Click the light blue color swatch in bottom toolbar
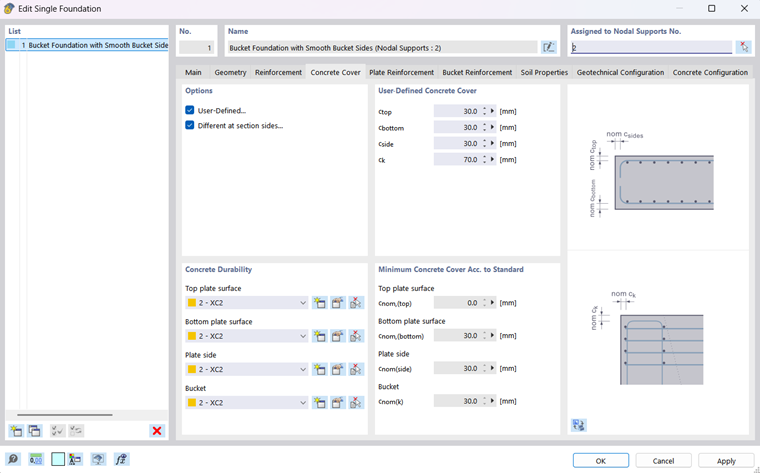The image size is (760, 473). coord(58,459)
